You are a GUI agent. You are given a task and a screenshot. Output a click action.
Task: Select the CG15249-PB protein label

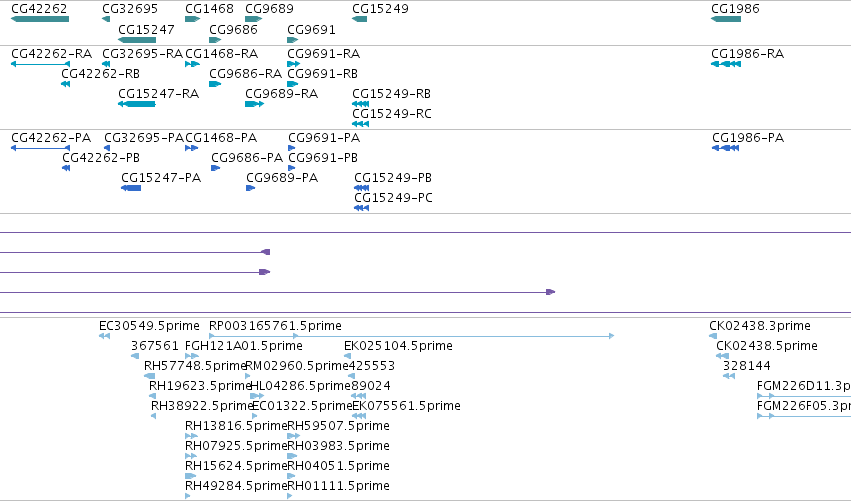[393, 178]
